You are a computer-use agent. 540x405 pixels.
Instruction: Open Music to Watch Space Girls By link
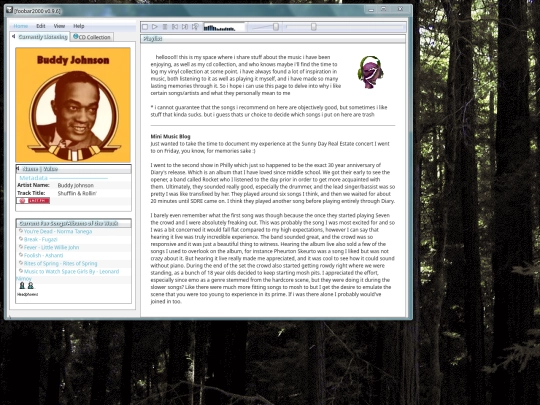tap(71, 271)
